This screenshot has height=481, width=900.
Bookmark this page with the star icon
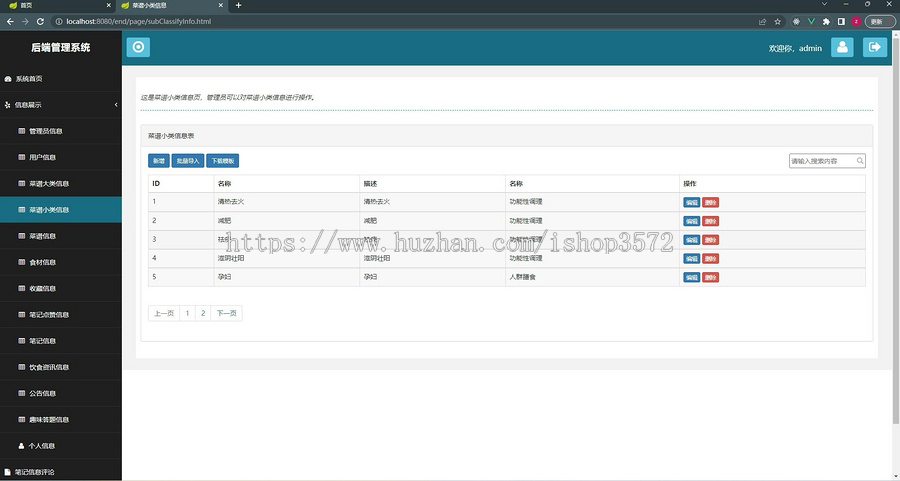point(778,22)
